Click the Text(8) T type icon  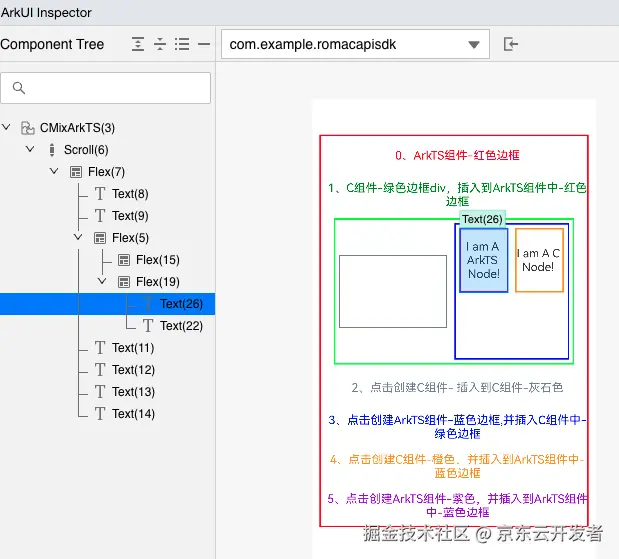coord(100,194)
